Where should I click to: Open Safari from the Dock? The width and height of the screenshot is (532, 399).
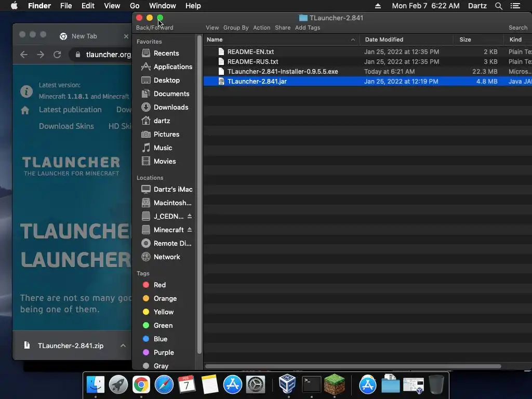[164, 385]
